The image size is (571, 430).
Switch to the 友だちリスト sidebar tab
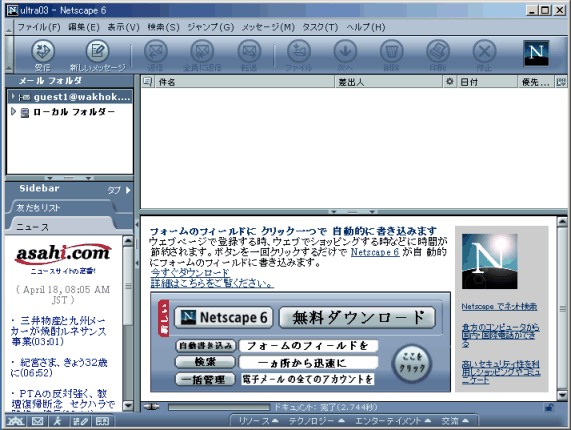38,208
